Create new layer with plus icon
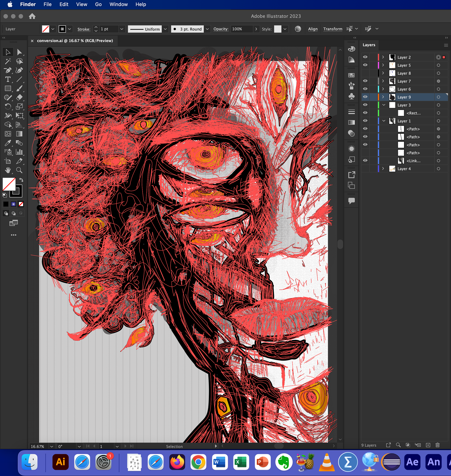 pos(428,445)
